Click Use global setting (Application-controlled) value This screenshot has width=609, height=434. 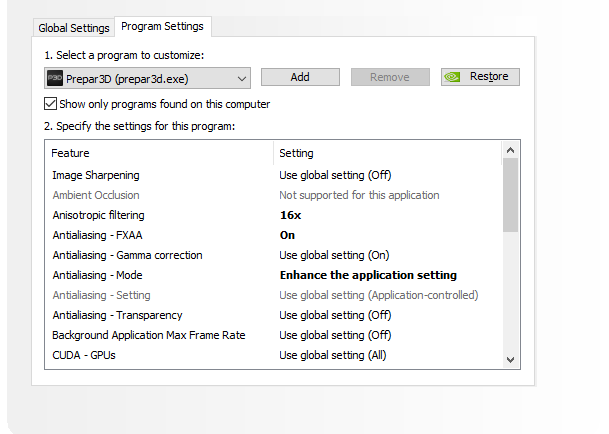point(379,295)
